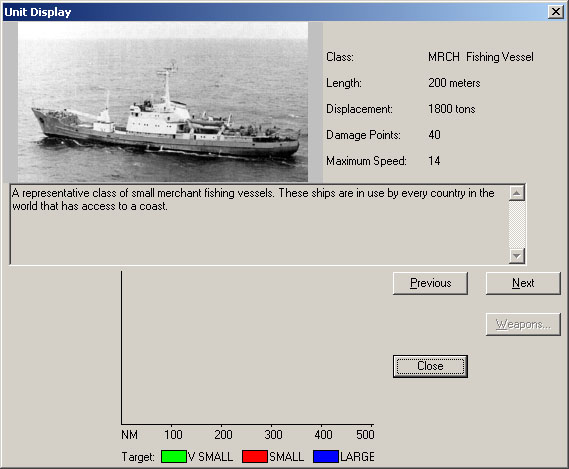Click inside the vessel description text box
This screenshot has height=469, width=569.
coord(259,224)
